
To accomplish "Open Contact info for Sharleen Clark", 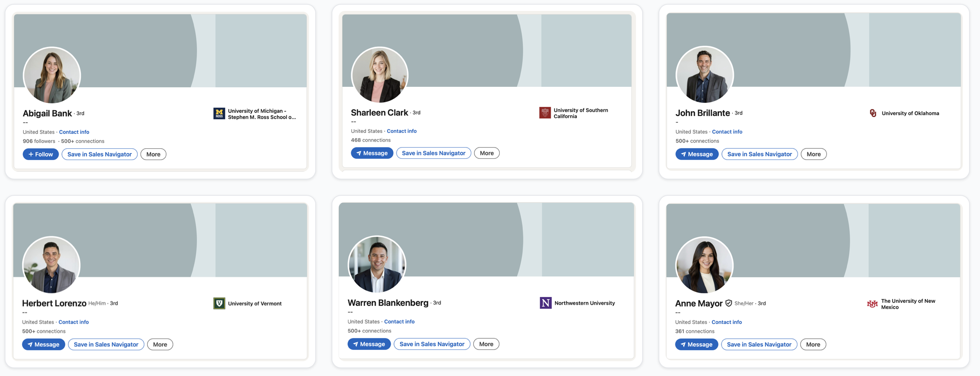I will pyautogui.click(x=402, y=131).
